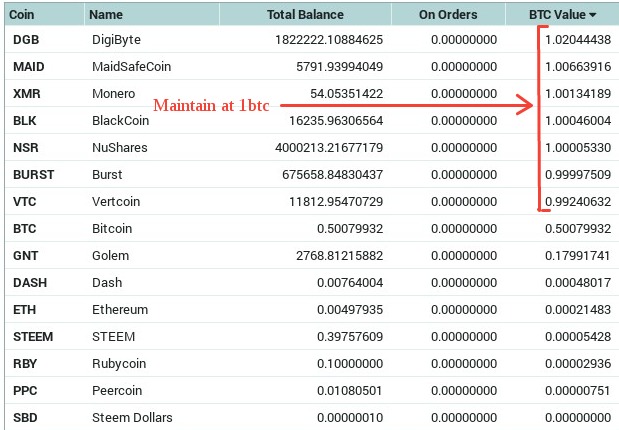
Task: Select the BLK coin symbol
Action: [24, 120]
